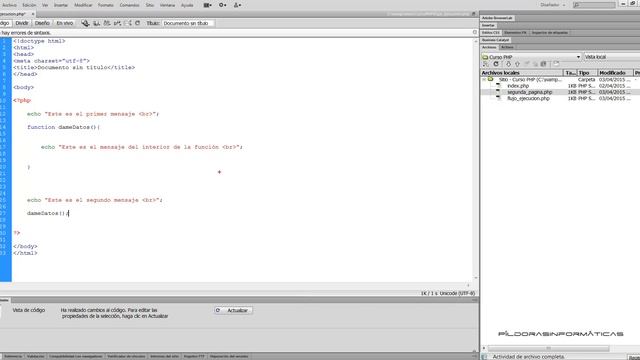Sort by Modificado column header
The height and width of the screenshot is (360, 640).
click(x=615, y=73)
